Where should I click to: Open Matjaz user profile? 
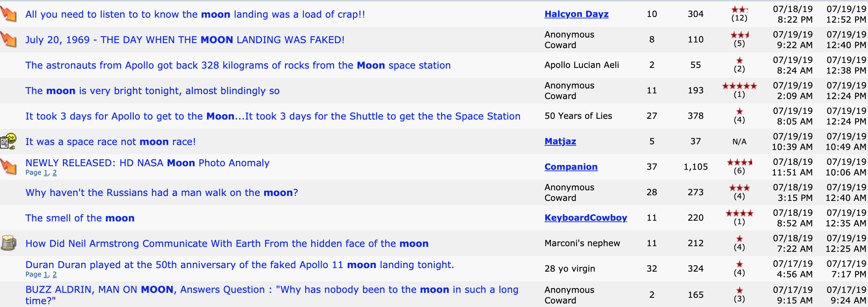pyautogui.click(x=560, y=141)
